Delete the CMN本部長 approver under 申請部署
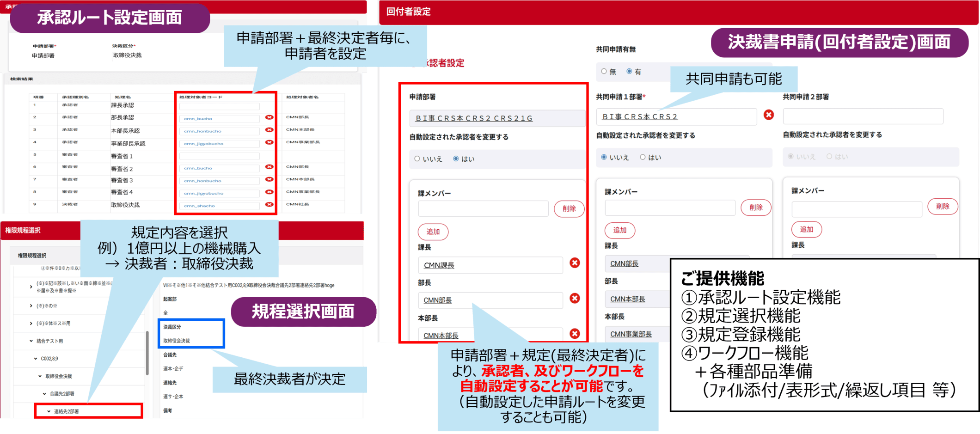Viewport: 980px width, 434px height. click(x=575, y=334)
